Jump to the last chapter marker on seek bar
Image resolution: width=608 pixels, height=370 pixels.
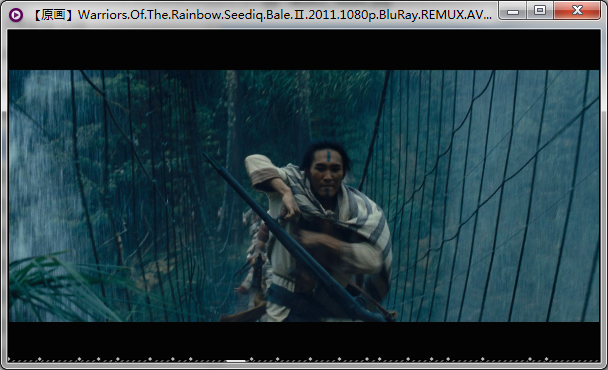click(x=546, y=359)
